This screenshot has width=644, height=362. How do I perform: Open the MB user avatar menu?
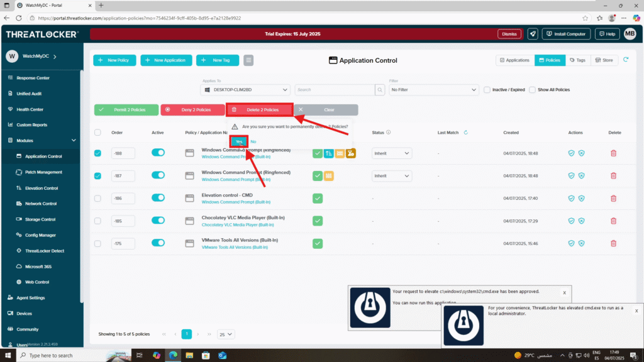point(630,34)
